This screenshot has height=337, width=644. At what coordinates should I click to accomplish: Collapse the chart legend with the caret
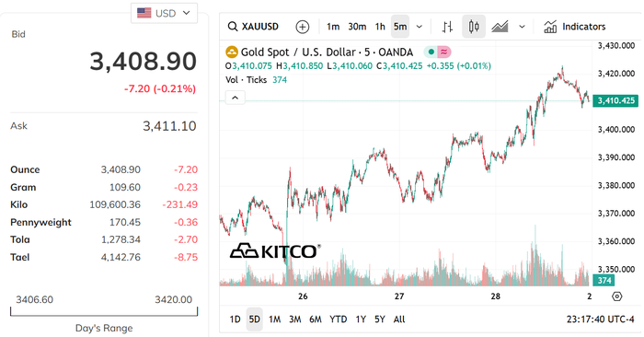pos(235,98)
